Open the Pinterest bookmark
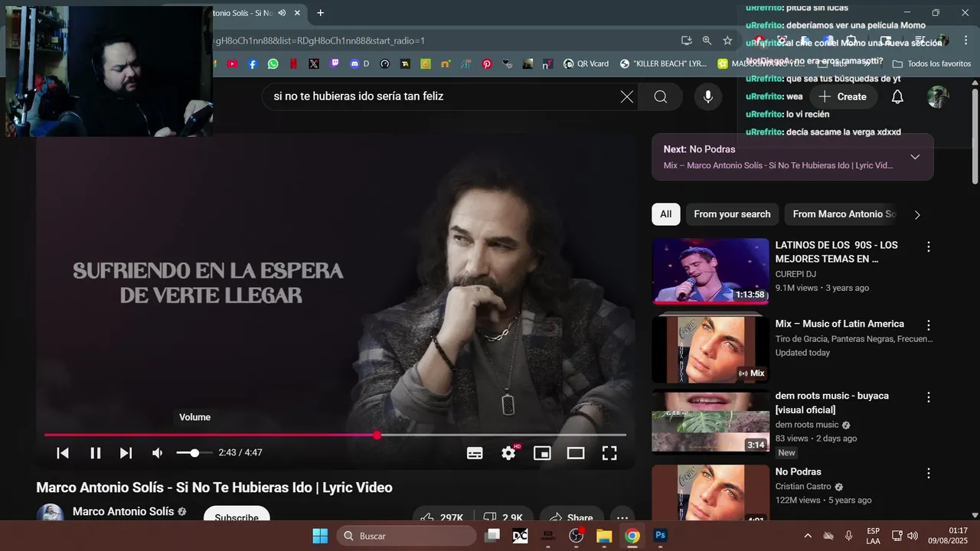980x551 pixels. tap(486, 64)
